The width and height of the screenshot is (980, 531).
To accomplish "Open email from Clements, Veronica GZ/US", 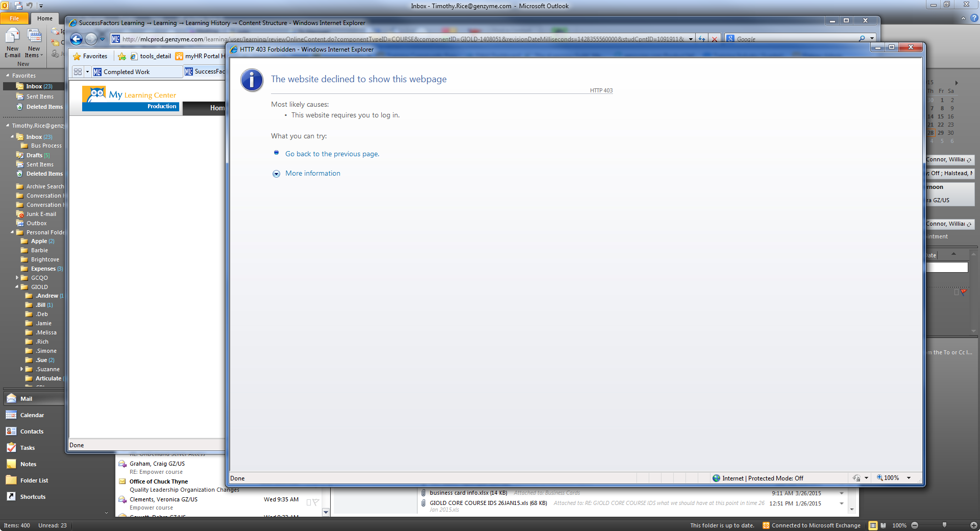I will [x=219, y=503].
